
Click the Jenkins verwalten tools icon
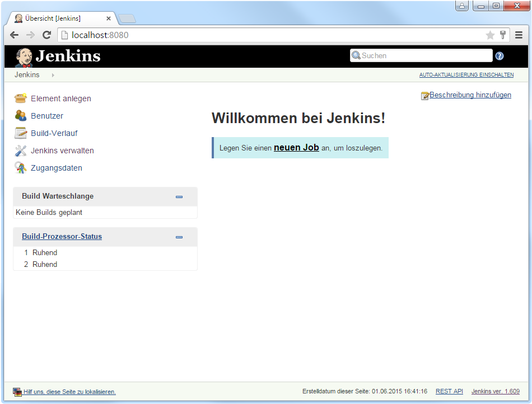point(20,151)
